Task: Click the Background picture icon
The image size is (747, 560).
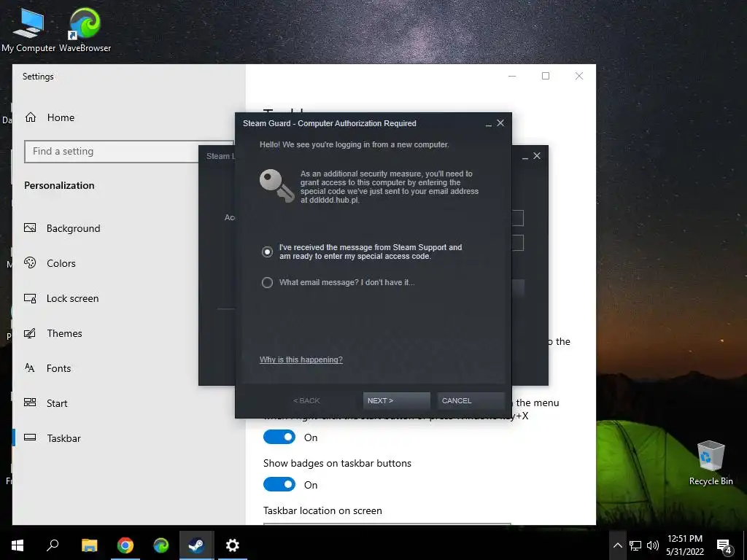Action: click(x=30, y=227)
